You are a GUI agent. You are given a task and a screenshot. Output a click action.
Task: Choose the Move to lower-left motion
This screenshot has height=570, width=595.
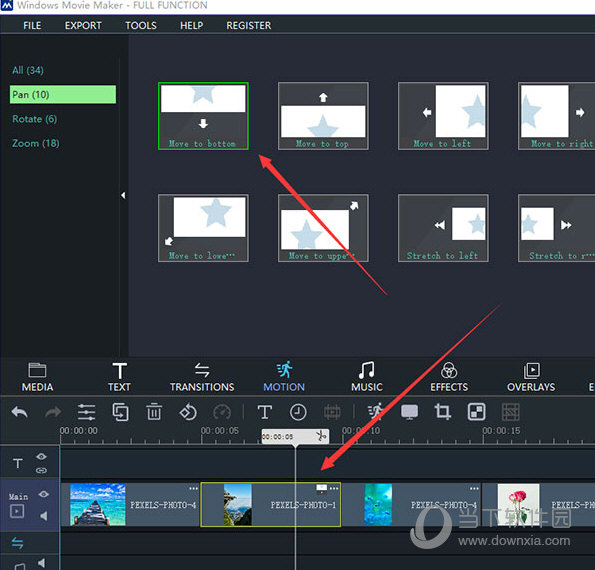coord(203,228)
